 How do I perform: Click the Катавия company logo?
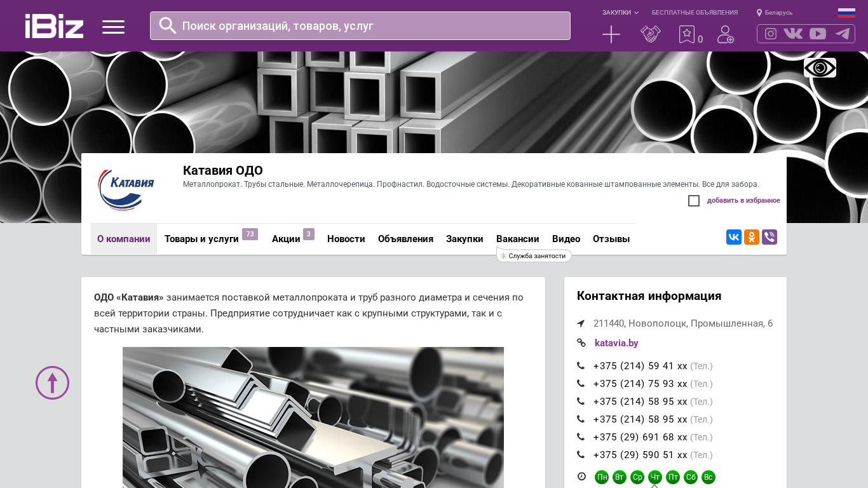coord(126,189)
